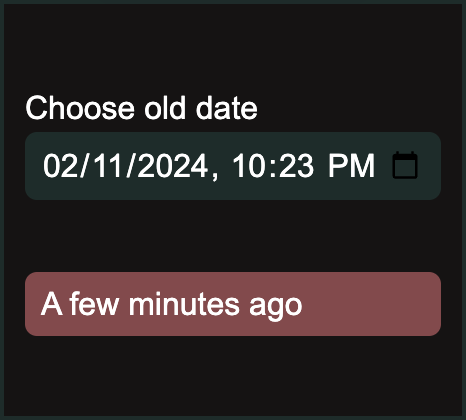Click the word old in the label

click(x=165, y=108)
